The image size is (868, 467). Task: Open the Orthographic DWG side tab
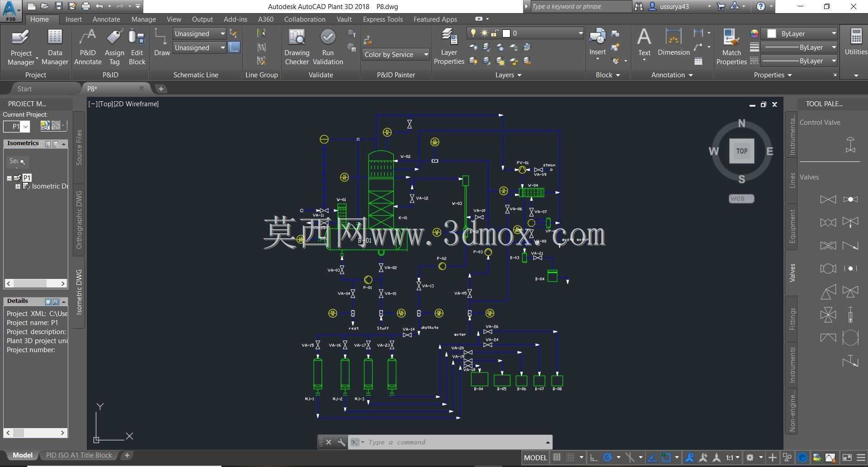pyautogui.click(x=79, y=220)
